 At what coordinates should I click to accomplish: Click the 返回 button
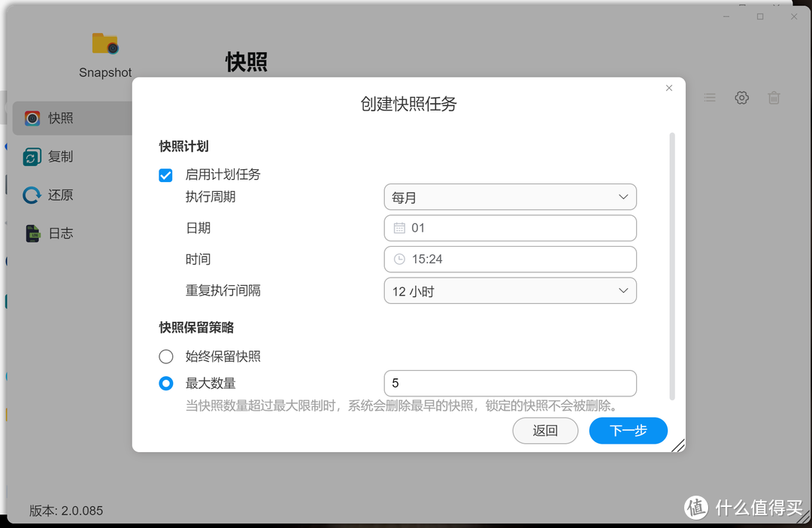click(x=545, y=430)
